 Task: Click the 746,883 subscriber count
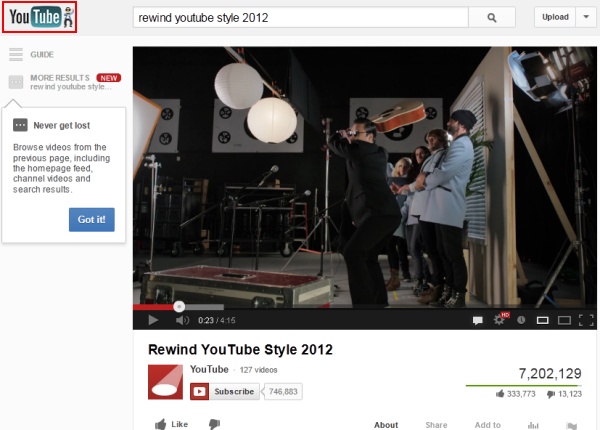283,391
